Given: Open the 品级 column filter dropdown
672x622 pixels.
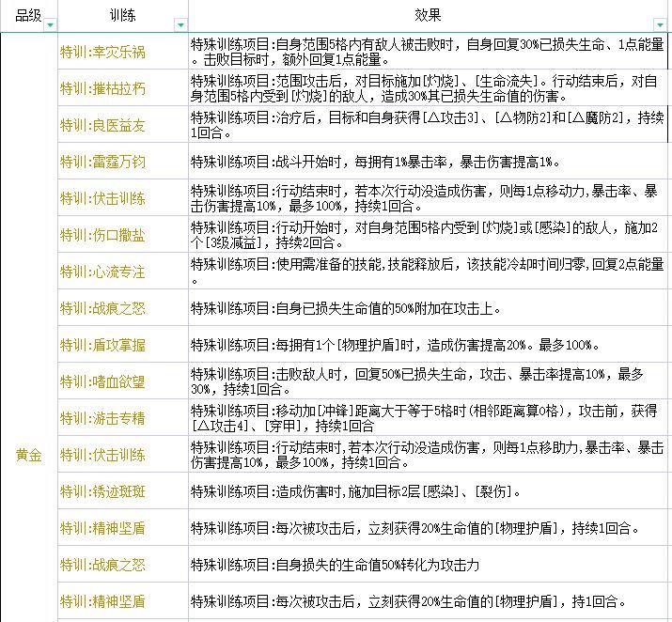Looking at the screenshot, I should (50, 25).
